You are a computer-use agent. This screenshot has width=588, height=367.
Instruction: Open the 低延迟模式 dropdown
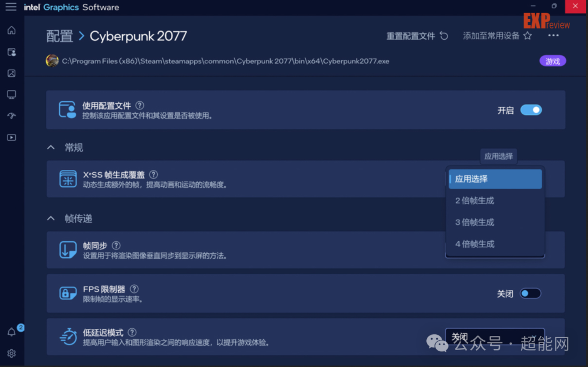click(494, 337)
